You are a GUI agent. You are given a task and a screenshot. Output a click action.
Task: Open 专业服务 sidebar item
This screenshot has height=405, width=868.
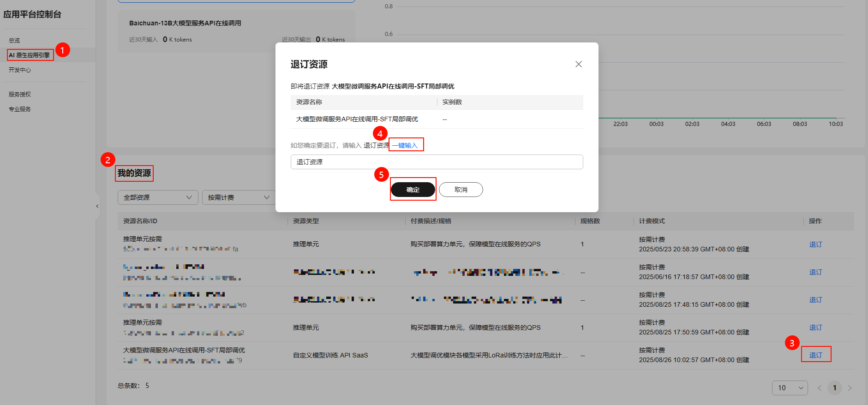20,109
